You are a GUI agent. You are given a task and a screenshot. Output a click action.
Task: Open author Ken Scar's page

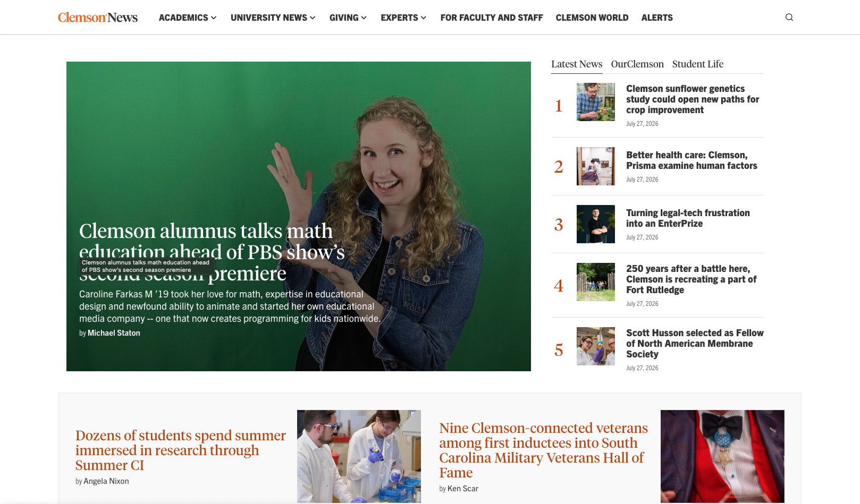click(463, 489)
